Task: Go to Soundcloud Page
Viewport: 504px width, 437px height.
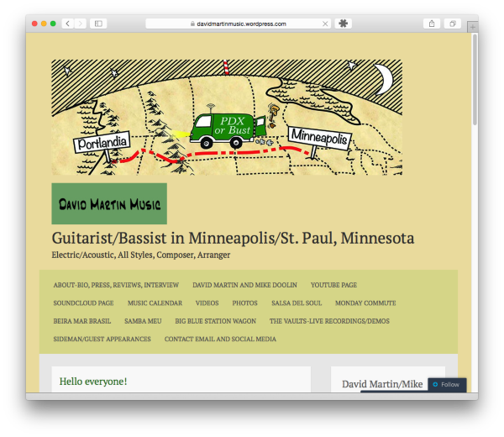Action: 83,303
